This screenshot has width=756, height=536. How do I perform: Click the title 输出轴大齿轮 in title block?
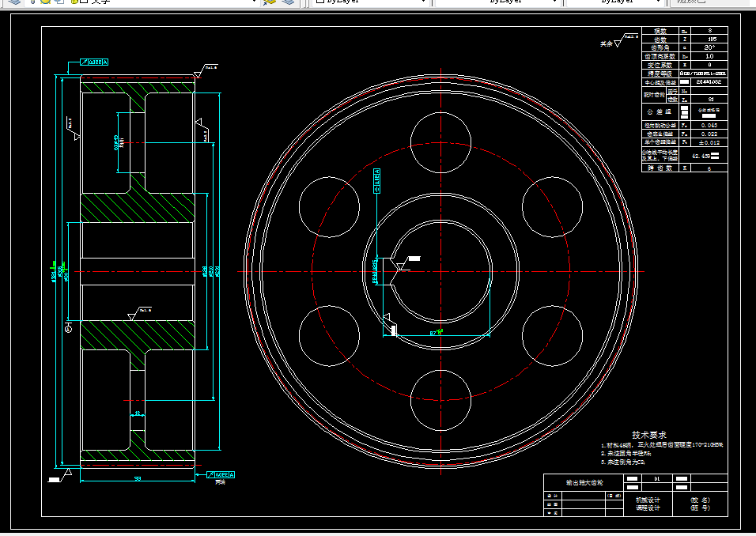[584, 482]
